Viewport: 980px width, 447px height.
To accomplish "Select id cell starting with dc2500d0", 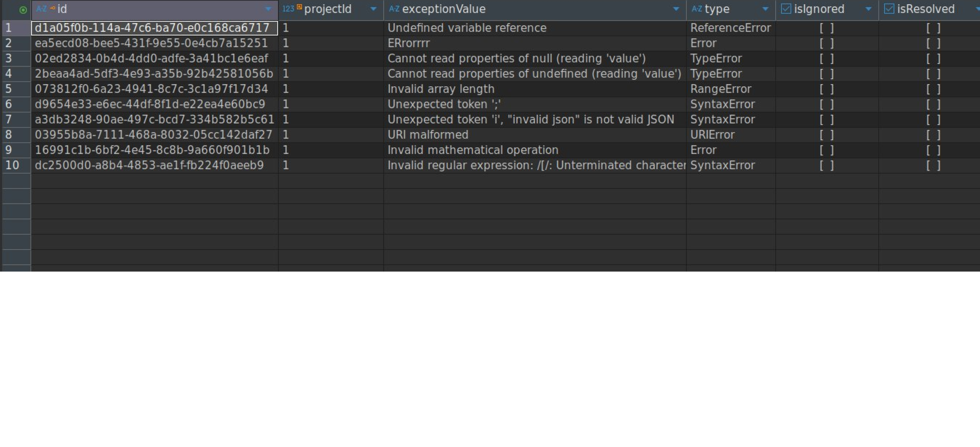I will 149,165.
